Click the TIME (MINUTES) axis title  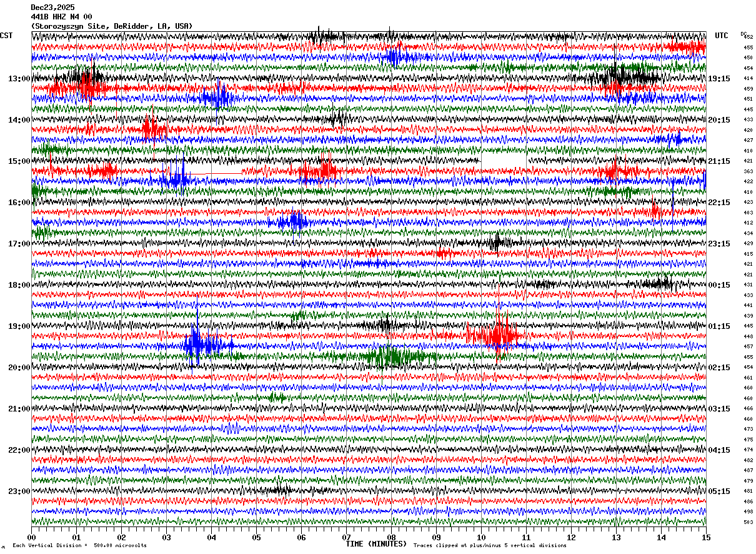coord(376,544)
